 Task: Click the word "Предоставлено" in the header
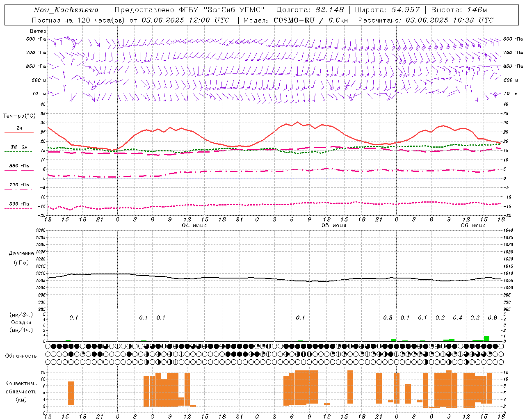[x=144, y=10]
